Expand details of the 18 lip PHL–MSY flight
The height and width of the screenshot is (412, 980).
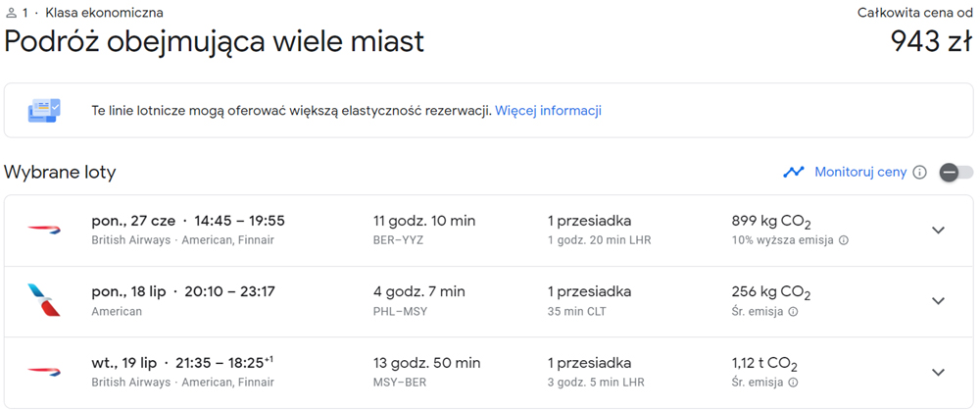[938, 301]
